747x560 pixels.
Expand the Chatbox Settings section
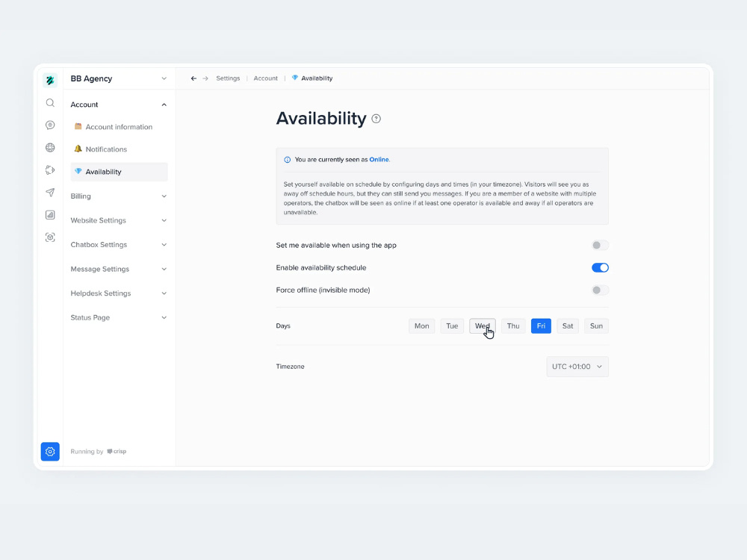(119, 245)
